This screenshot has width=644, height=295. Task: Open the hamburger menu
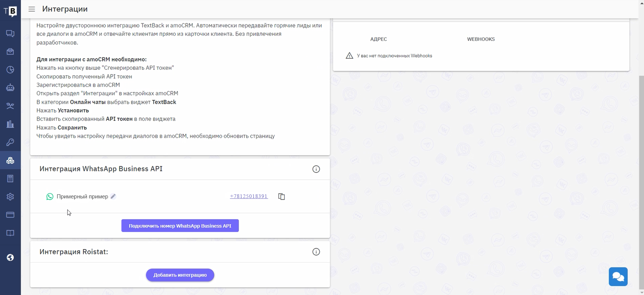(32, 9)
